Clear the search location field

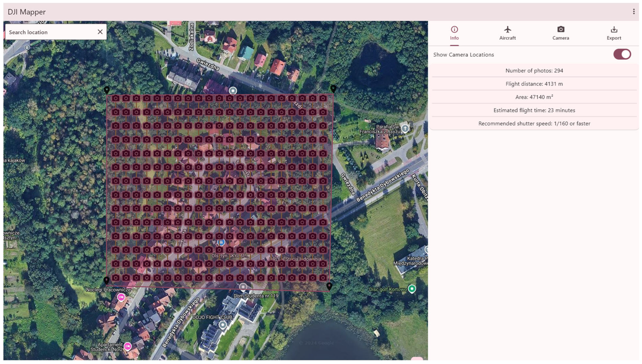pos(100,32)
